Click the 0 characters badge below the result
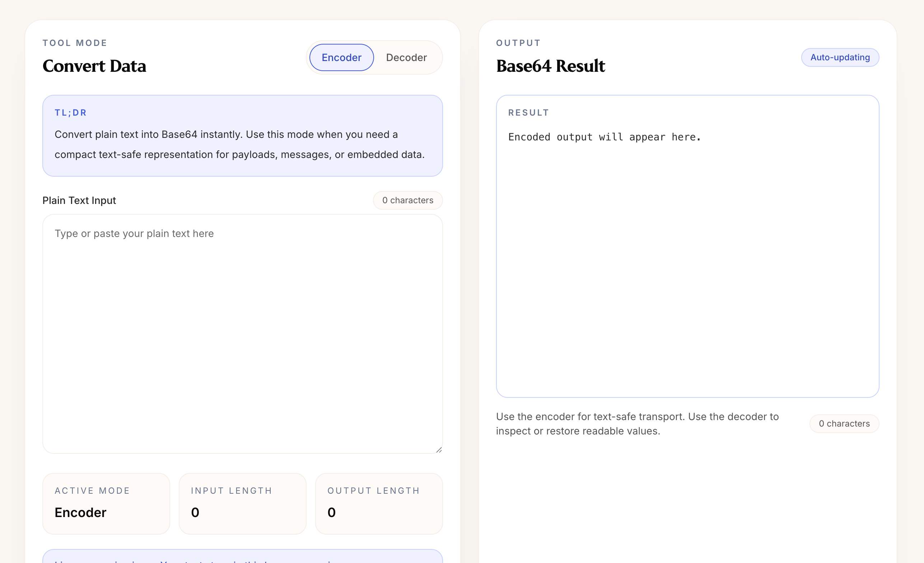Image resolution: width=924 pixels, height=563 pixels. 844,423
